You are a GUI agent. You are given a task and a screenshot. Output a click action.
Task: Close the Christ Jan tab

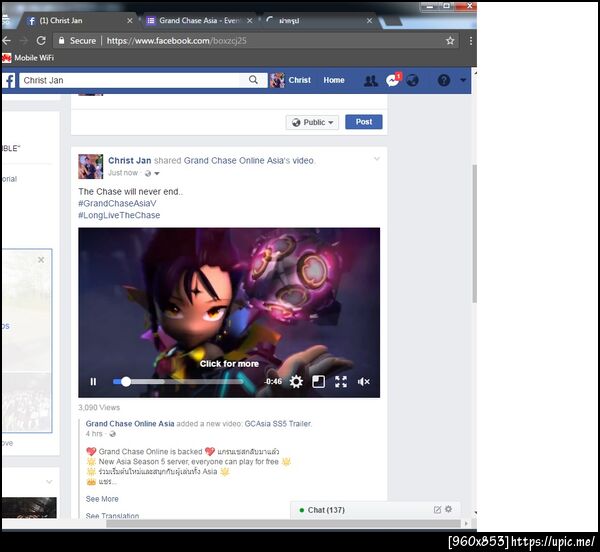[130, 21]
